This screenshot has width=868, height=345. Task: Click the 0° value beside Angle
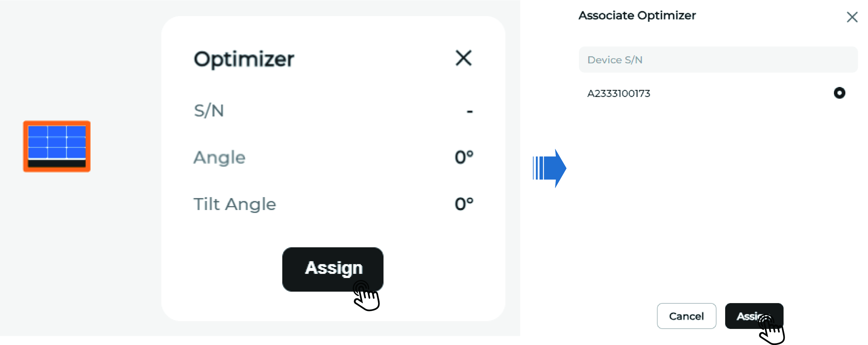pos(464,157)
